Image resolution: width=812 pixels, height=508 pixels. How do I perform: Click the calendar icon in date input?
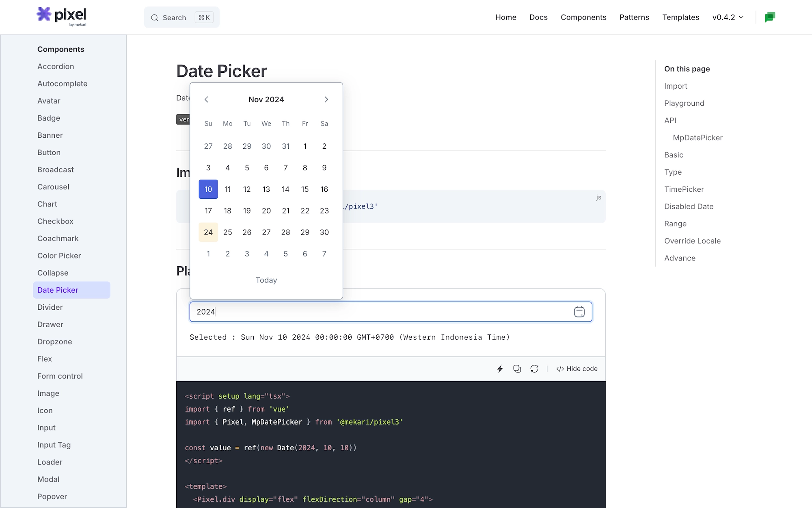579,312
